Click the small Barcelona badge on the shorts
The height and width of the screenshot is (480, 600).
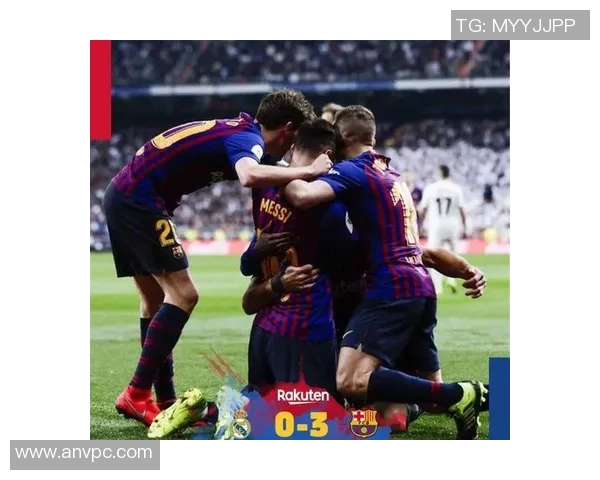(178, 252)
